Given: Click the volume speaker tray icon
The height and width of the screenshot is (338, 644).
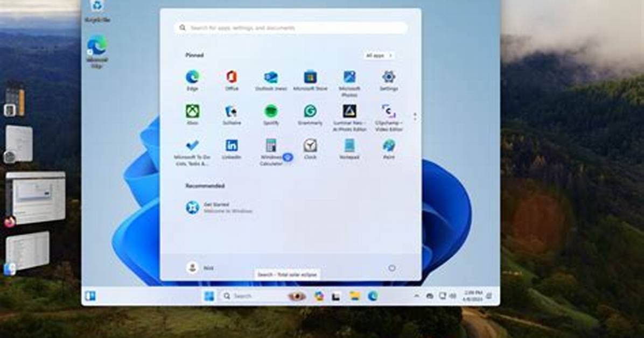Looking at the screenshot, I should [453, 295].
